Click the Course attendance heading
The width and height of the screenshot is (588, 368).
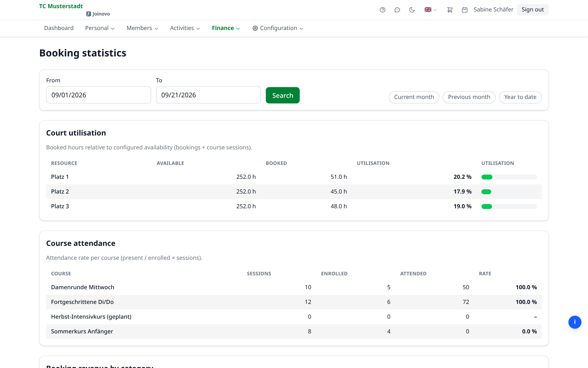click(81, 243)
